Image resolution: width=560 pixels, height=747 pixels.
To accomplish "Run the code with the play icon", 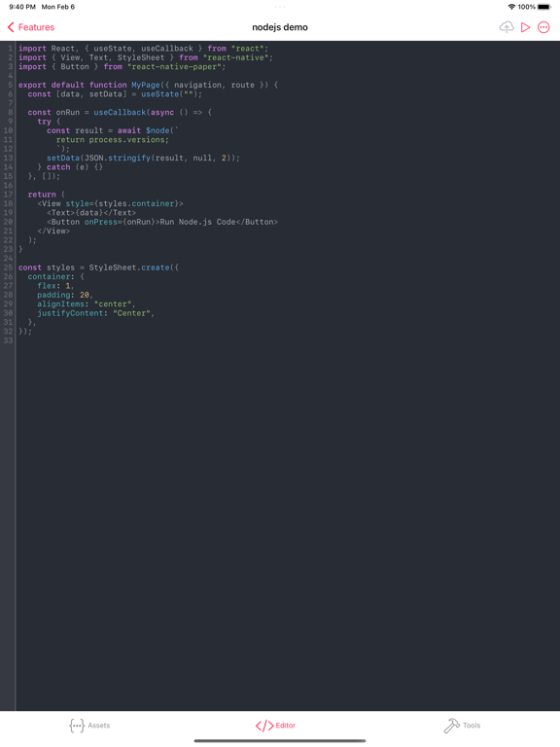I will pos(525,27).
